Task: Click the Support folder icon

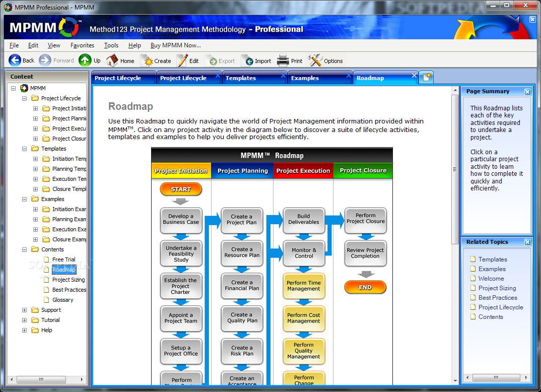Action: [x=35, y=310]
